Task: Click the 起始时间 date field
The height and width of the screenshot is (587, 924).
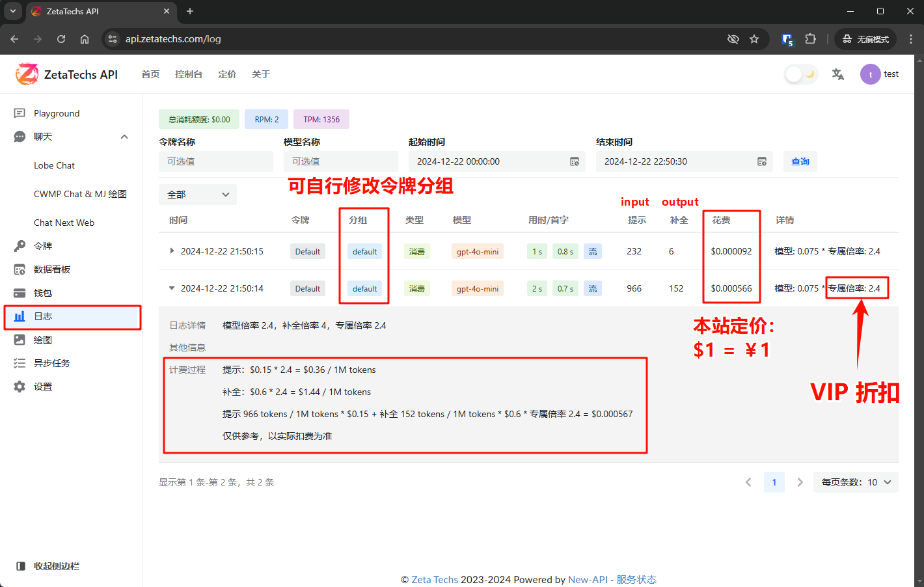Action: (x=497, y=161)
